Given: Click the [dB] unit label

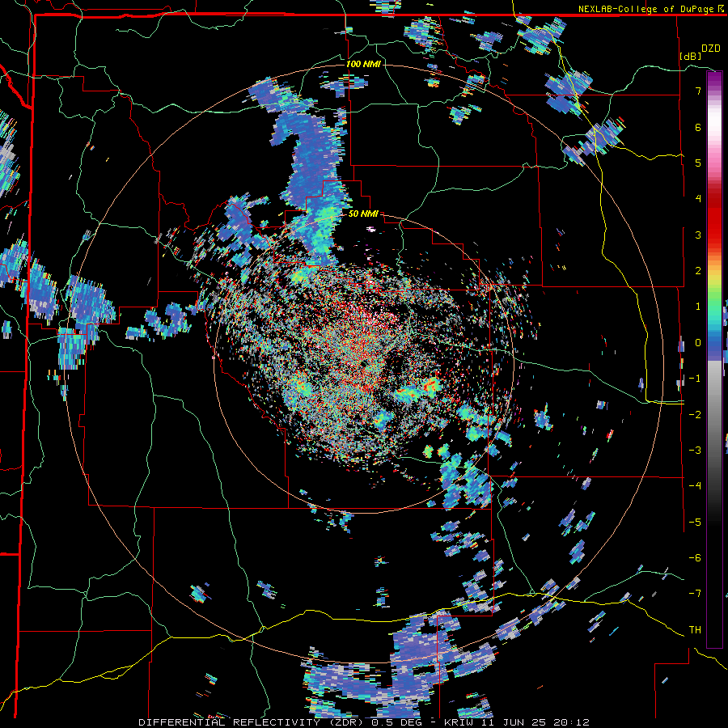Looking at the screenshot, I should pyautogui.click(x=691, y=57).
